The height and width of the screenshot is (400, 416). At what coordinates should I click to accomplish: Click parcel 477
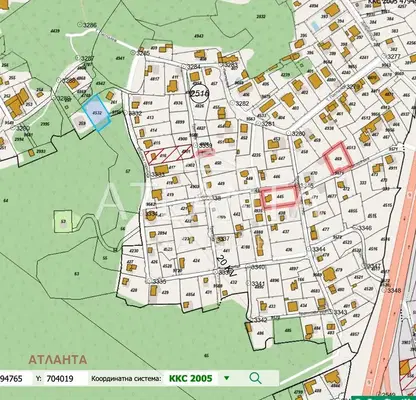click(x=326, y=229)
